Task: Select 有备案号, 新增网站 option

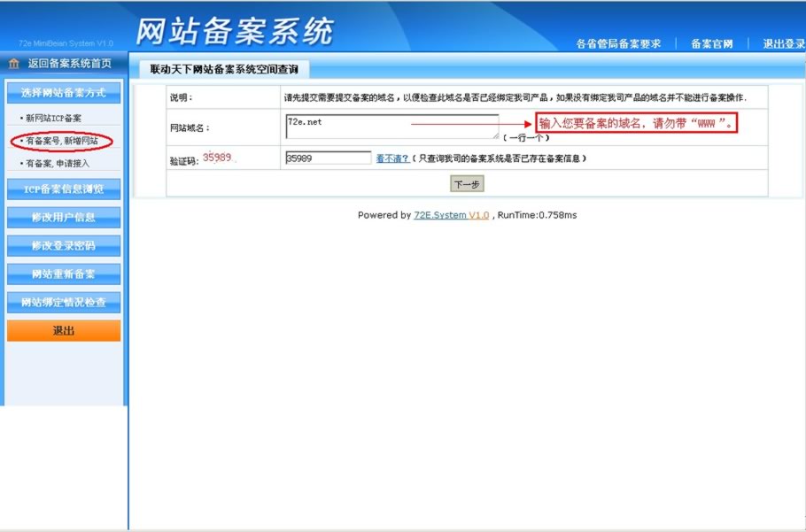Action: tap(61, 141)
